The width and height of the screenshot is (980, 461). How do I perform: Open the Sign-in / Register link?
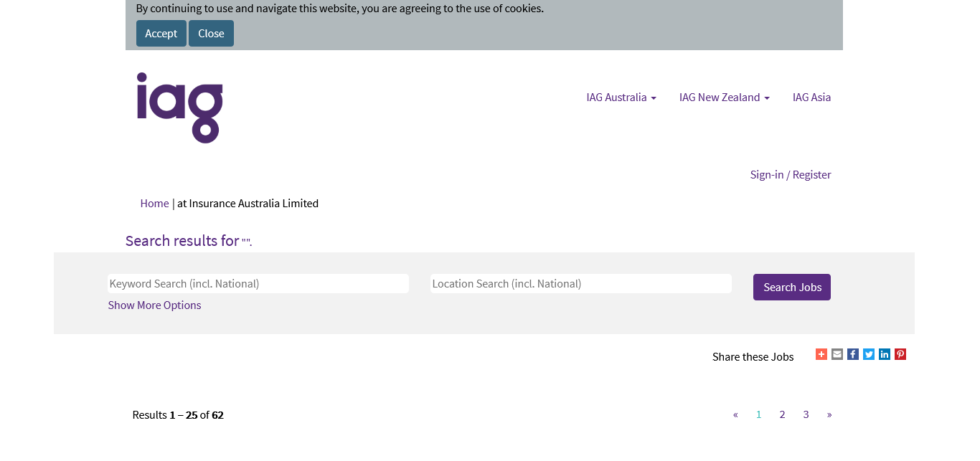click(x=791, y=175)
